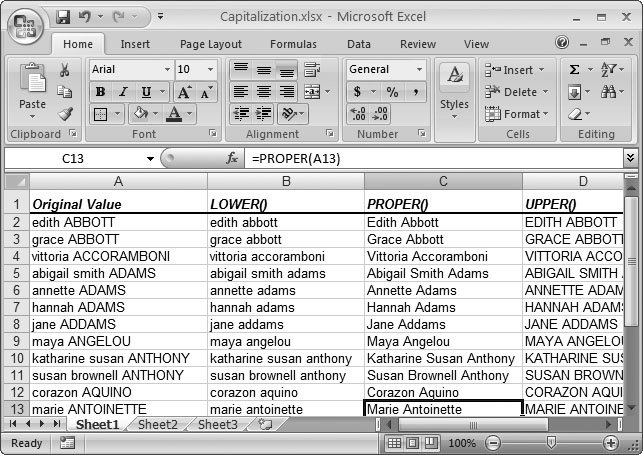
Task: Expand the formula bar
Action: 630,158
